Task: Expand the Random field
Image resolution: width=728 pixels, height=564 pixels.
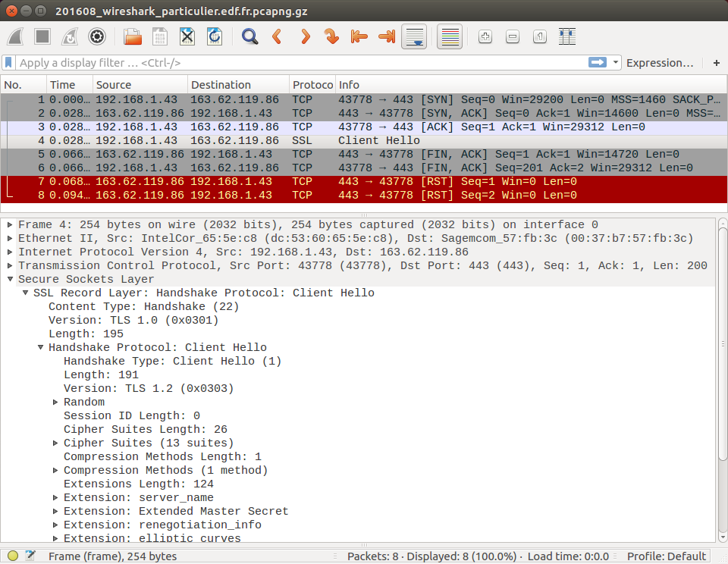Action: pos(55,402)
